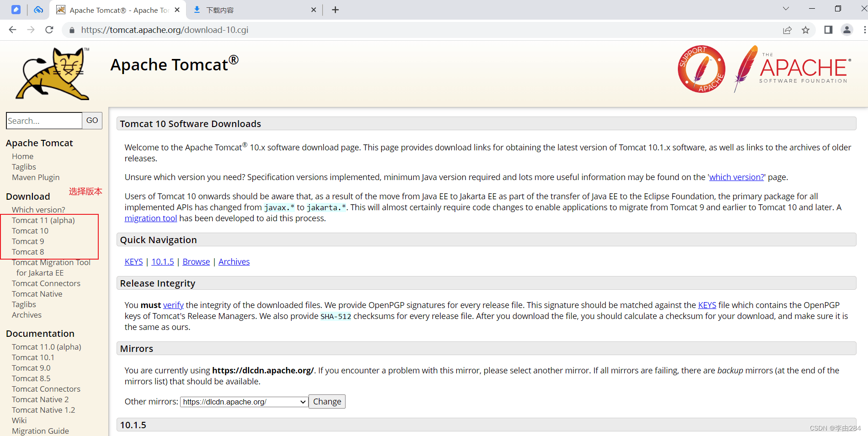Open the verify link

(173, 305)
